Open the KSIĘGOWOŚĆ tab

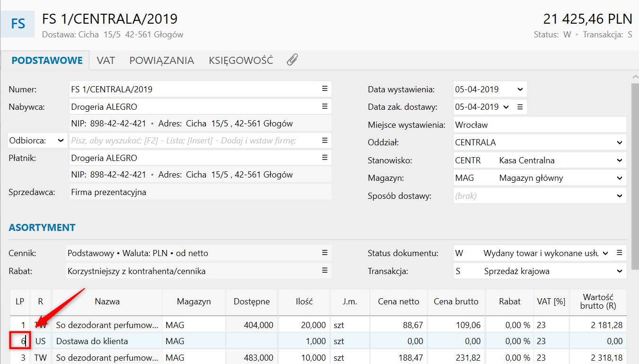pos(240,61)
